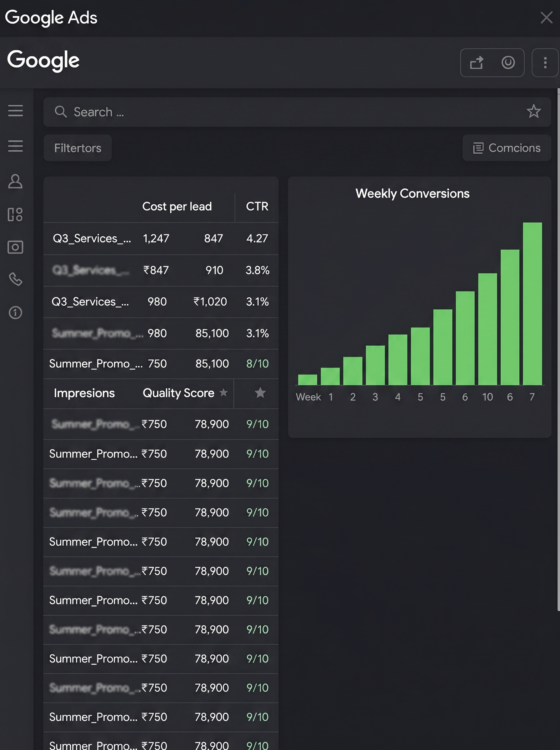This screenshot has height=750, width=560.
Task: Click the Weekly Conversions chart title
Action: (x=412, y=193)
